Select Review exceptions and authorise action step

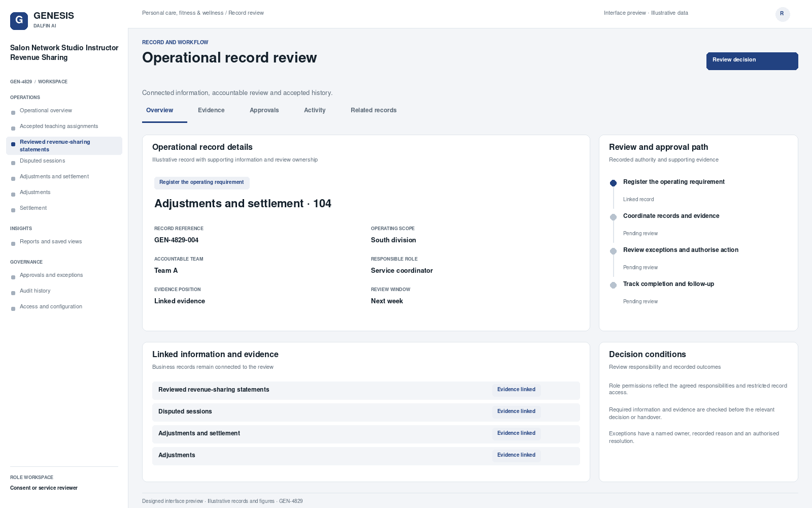(x=681, y=250)
